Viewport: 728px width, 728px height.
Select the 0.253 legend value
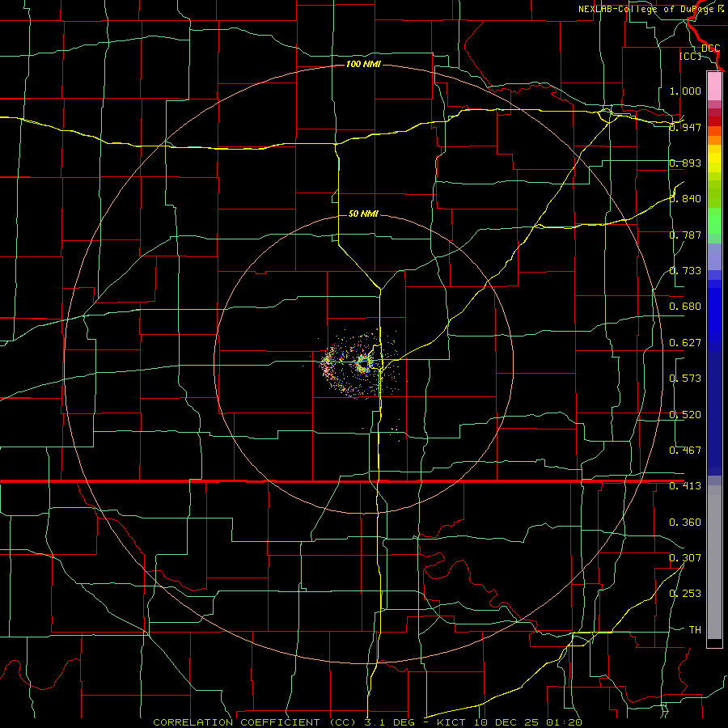(685, 594)
